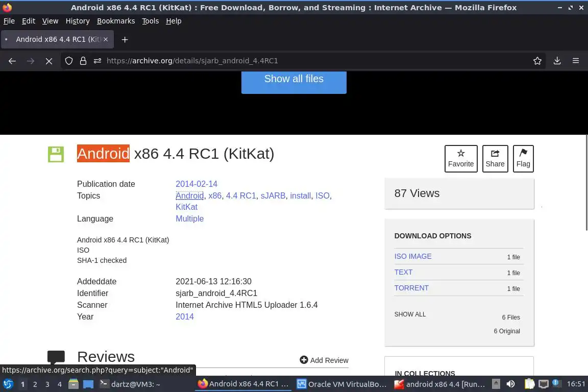Flag this item
This screenshot has width=588, height=392.
[523, 159]
